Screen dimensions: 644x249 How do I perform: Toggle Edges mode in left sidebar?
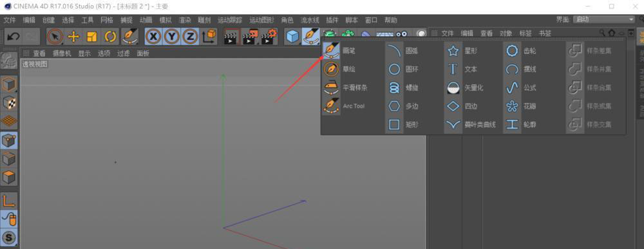(9, 159)
